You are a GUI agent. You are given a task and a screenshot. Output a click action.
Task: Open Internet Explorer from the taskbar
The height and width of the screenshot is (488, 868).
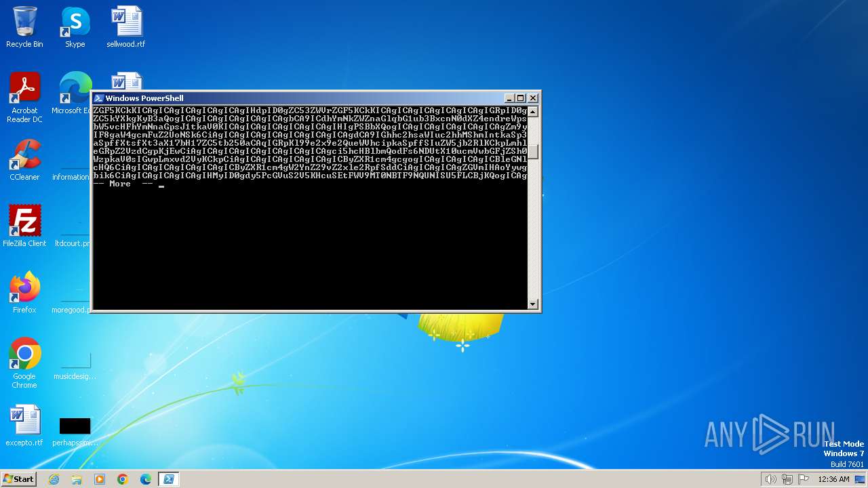54,479
